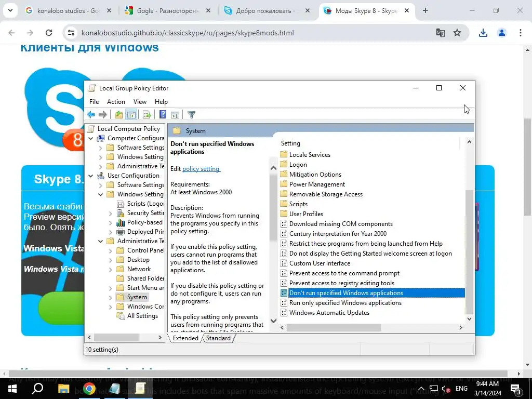Click the Chrome taskbar icon
Screen dimensions: 532x399
[x=89, y=389]
